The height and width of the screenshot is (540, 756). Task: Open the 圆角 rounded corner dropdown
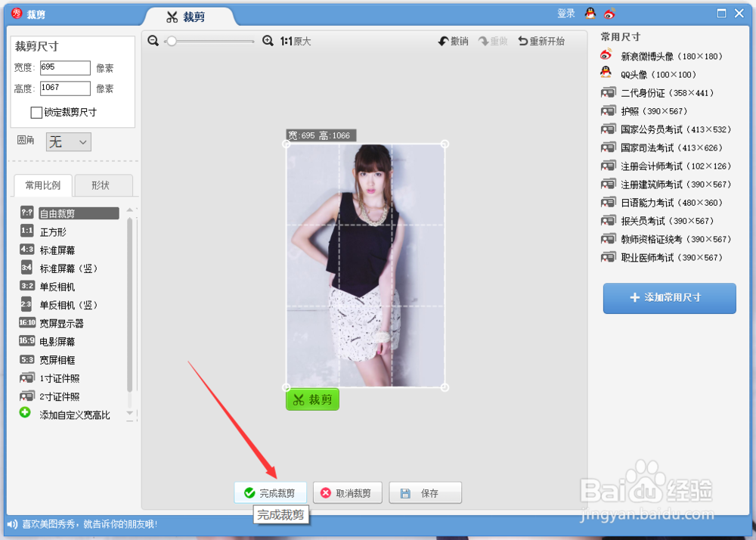[x=69, y=141]
